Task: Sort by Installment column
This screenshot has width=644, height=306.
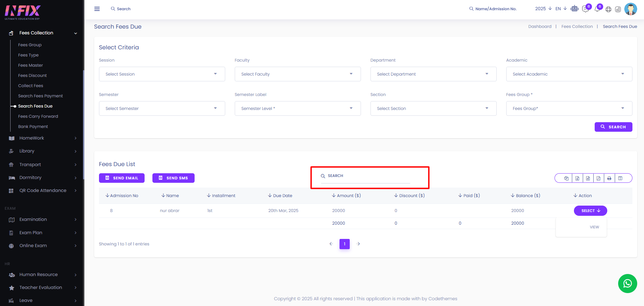Action: coord(221,196)
